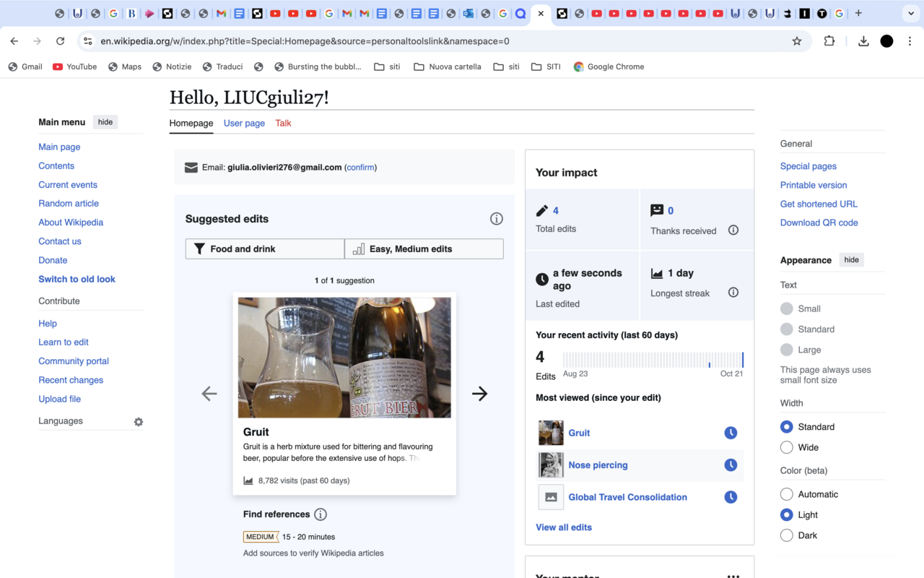Open Thanks received info icon
The width and height of the screenshot is (924, 578).
pos(733,230)
